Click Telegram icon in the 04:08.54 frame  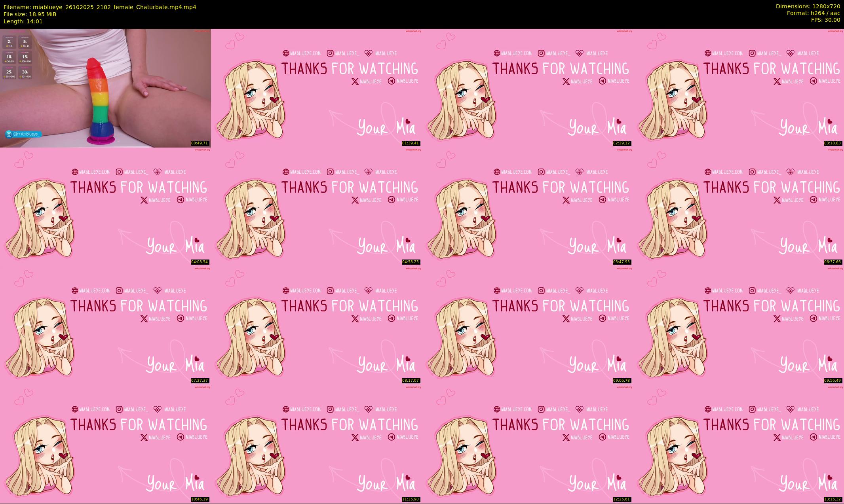pyautogui.click(x=181, y=200)
